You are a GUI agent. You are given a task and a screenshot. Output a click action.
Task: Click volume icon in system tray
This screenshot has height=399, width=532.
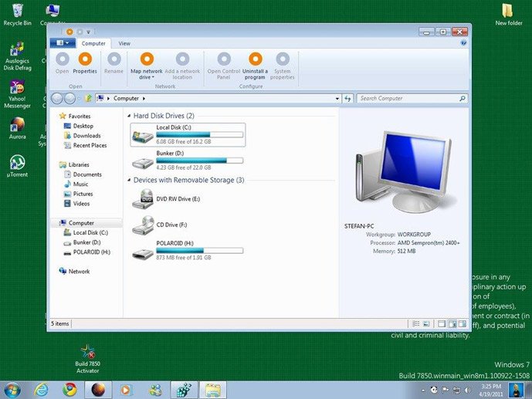point(468,391)
